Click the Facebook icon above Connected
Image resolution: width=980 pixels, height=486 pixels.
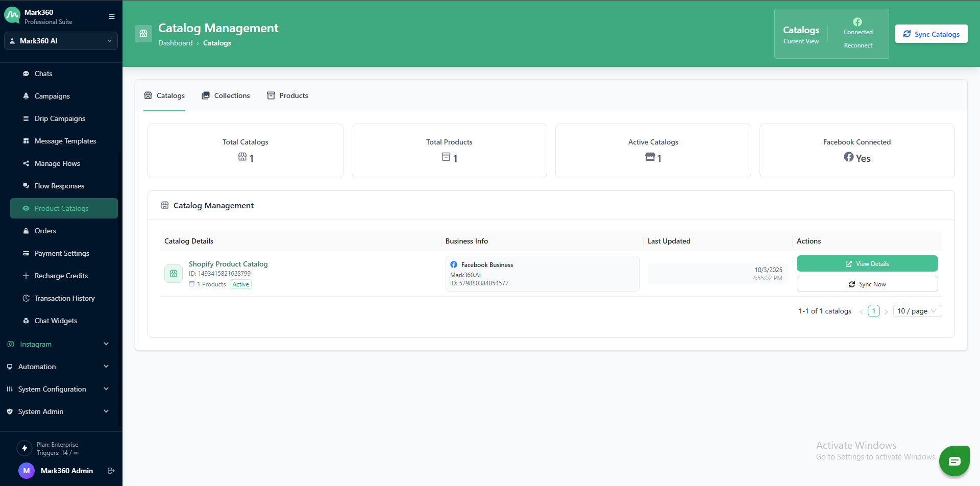click(x=857, y=22)
